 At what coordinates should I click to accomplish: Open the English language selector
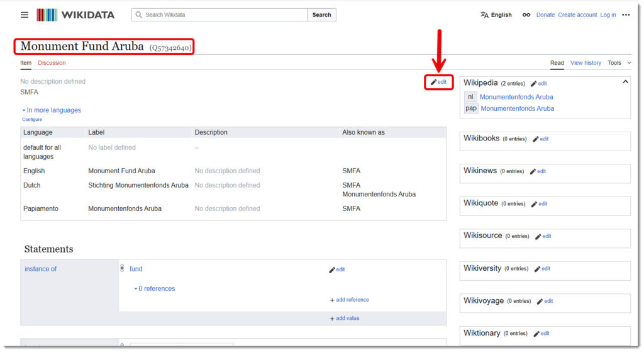tap(496, 15)
